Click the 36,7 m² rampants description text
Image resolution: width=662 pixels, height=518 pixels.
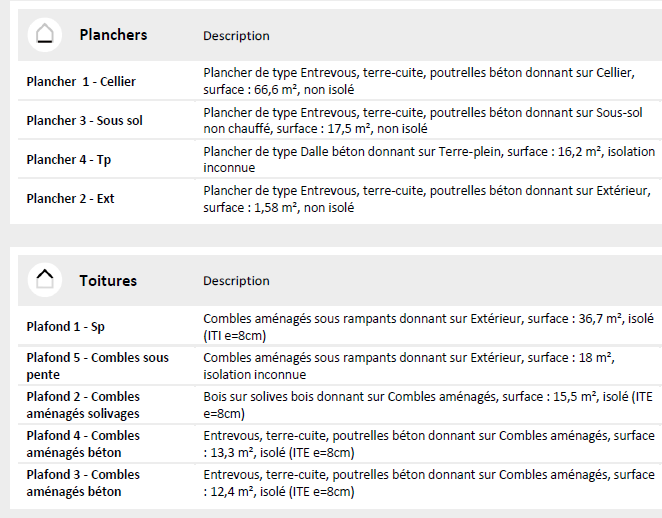point(429,327)
